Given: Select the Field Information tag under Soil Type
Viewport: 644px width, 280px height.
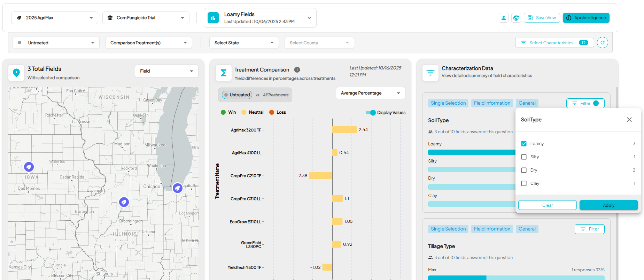Looking at the screenshot, I should point(492,103).
